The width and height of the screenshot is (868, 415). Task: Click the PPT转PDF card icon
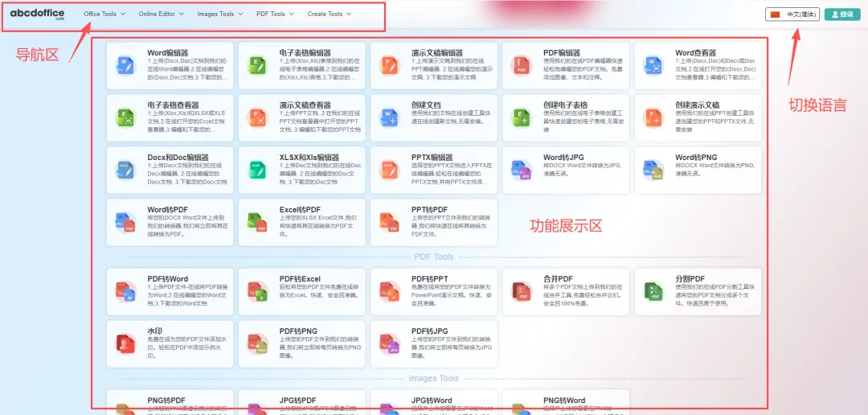(389, 222)
